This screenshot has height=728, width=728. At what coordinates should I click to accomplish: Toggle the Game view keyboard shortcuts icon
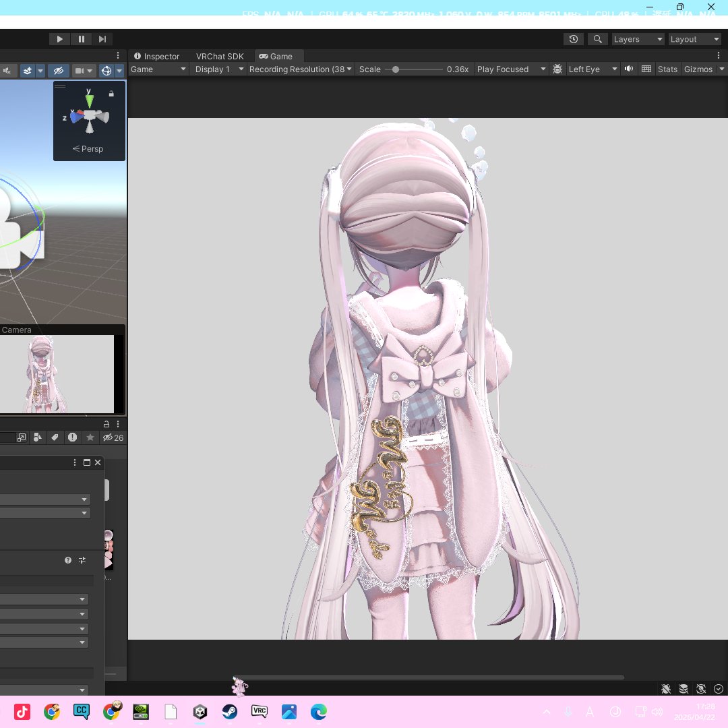pos(646,69)
